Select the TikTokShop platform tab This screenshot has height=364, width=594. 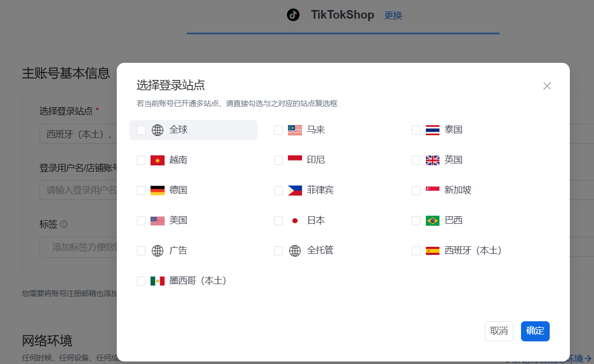point(343,17)
